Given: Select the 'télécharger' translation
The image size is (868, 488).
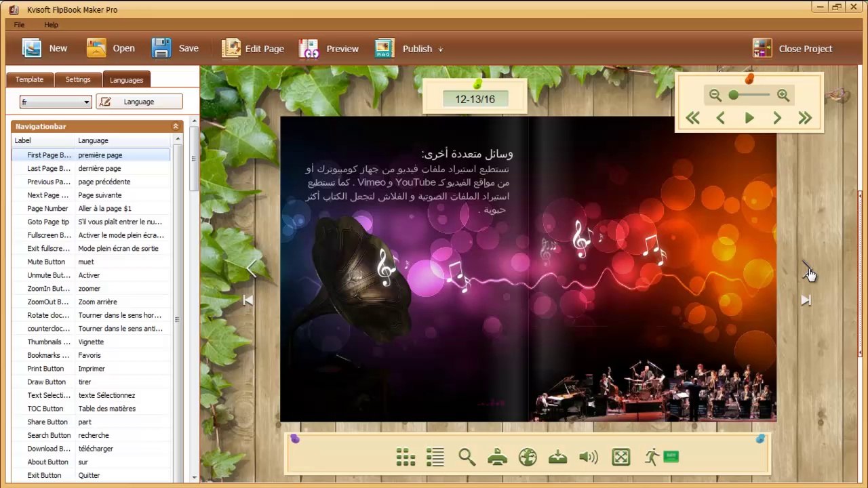Looking at the screenshot, I should [x=96, y=449].
